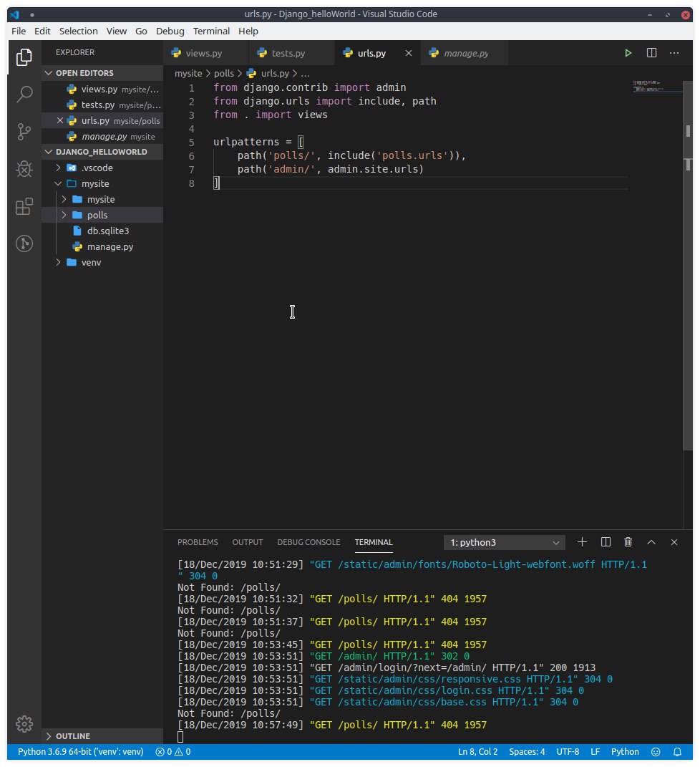
Task: Select the Terminal panel tab
Action: (x=374, y=542)
